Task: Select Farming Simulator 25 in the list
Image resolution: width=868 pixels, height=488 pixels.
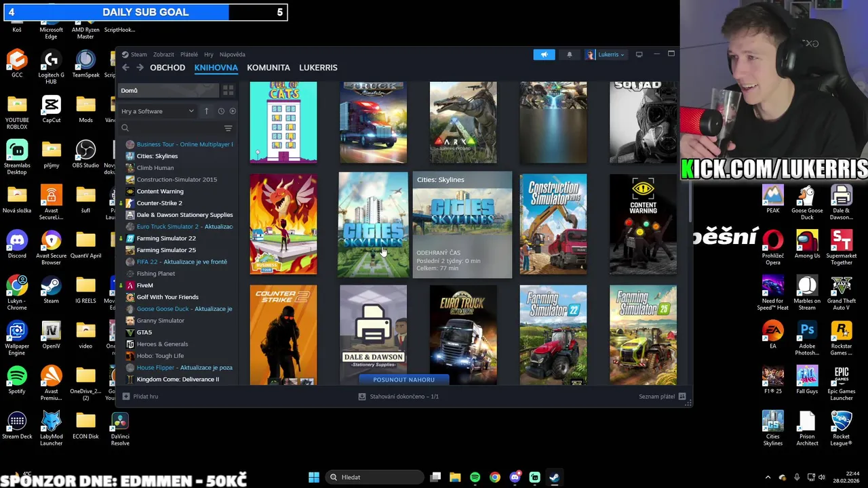Action: [x=179, y=250]
